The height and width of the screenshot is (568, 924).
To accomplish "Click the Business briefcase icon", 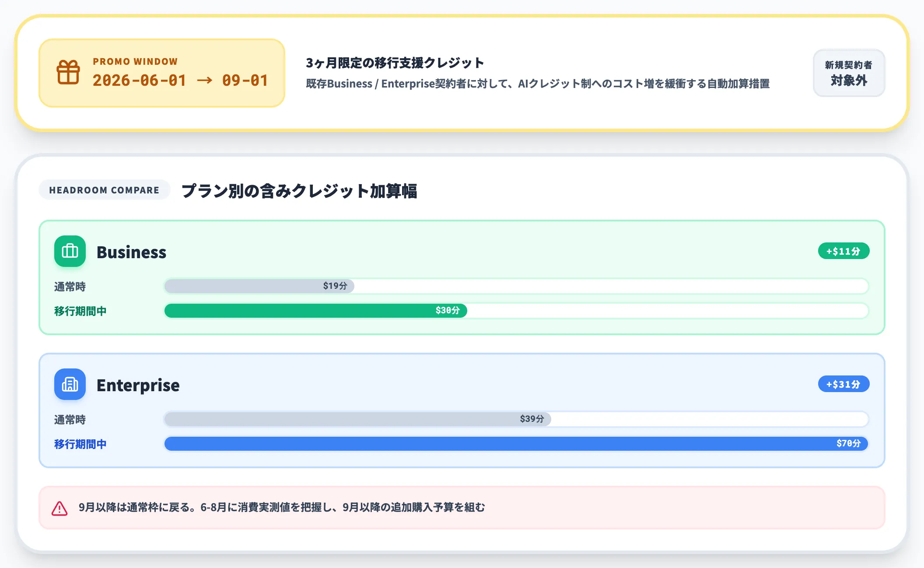I will pos(70,251).
